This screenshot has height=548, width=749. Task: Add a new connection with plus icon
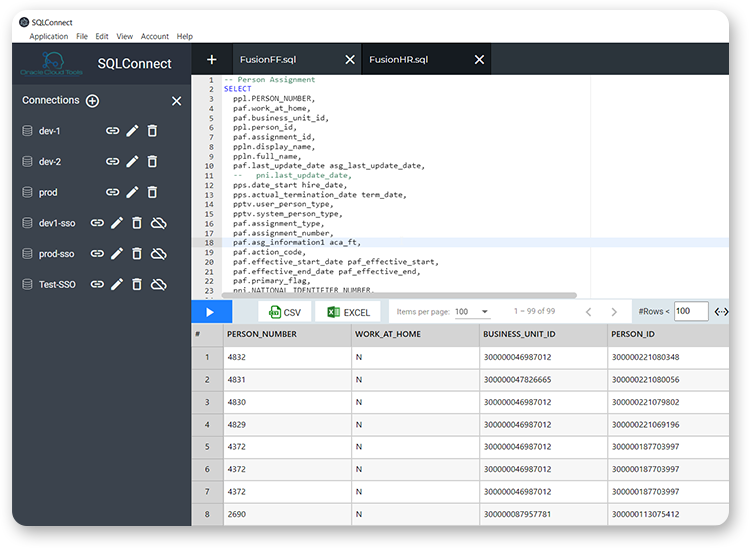[x=92, y=101]
